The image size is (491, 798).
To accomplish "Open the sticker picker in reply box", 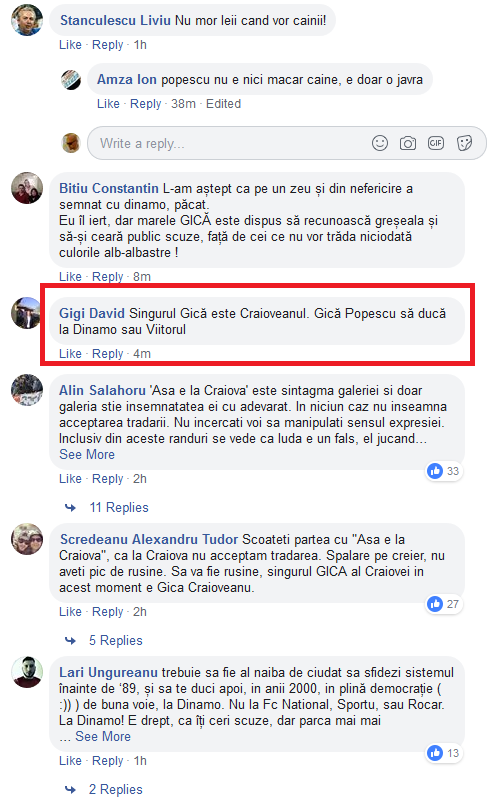I will pyautogui.click(x=464, y=143).
